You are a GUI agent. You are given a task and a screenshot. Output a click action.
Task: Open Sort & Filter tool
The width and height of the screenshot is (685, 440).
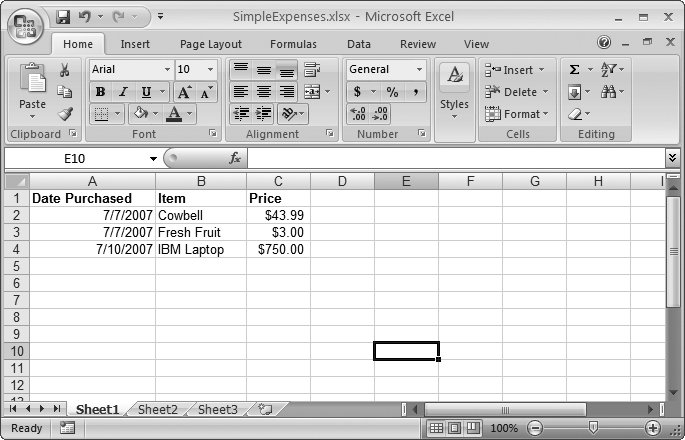point(609,69)
